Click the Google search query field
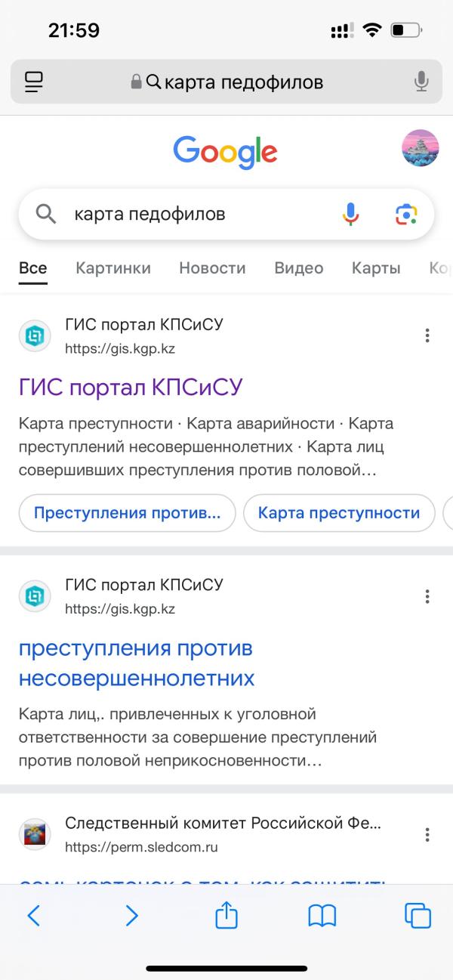Viewport: 453px width, 980px height. pyautogui.click(x=200, y=215)
